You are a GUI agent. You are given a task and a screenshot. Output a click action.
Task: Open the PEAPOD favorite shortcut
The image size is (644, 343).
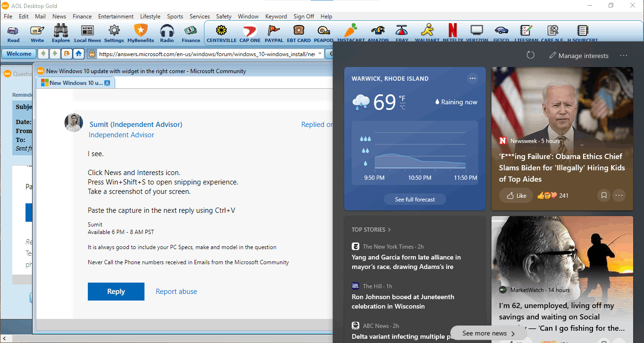click(323, 33)
